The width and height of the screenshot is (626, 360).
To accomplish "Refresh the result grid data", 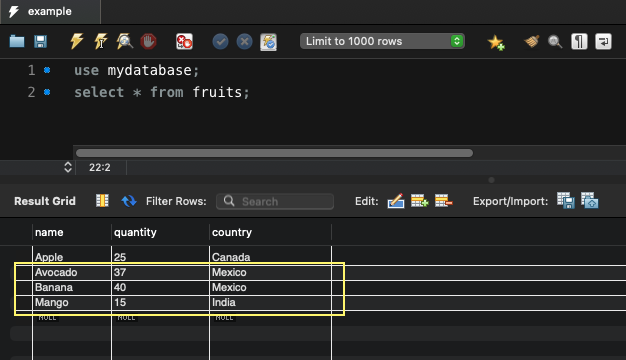I will coord(129,201).
